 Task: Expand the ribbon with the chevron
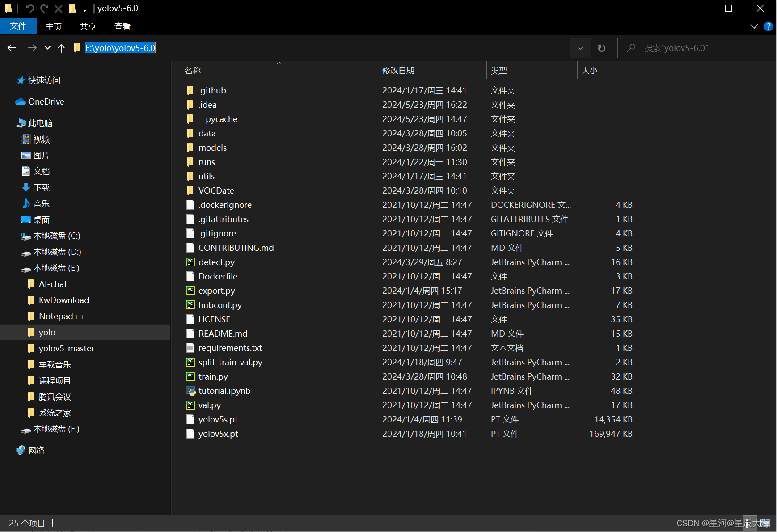click(754, 26)
